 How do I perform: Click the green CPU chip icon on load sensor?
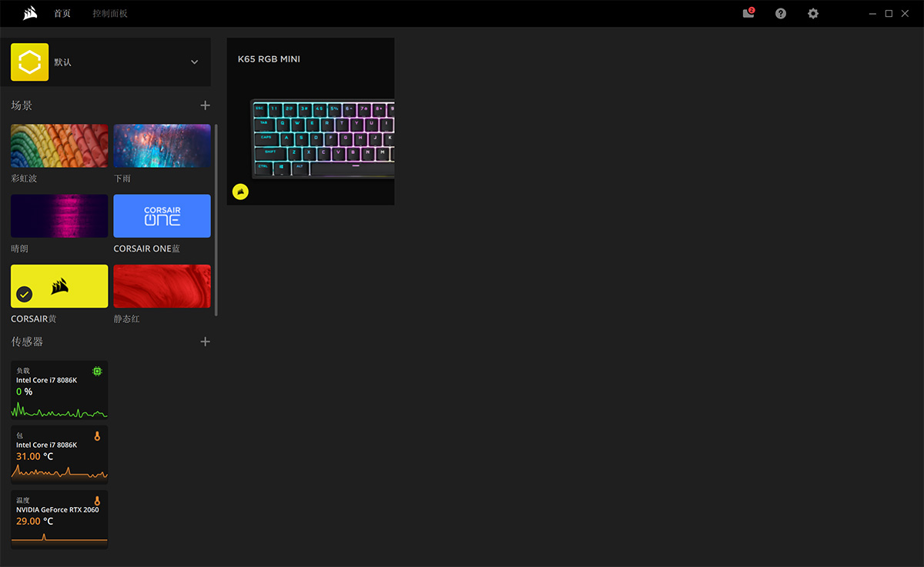point(97,371)
